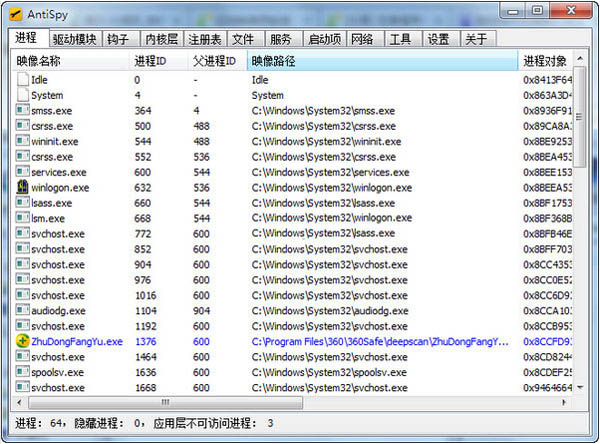Image resolution: width=600 pixels, height=444 pixels.
Task: Click the audiodg.exe process icon
Action: pyautogui.click(x=23, y=310)
